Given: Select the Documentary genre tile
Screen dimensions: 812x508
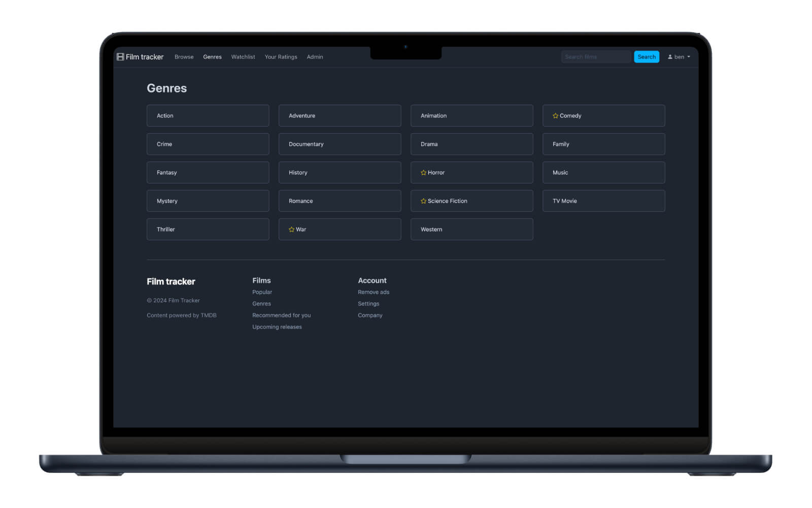Looking at the screenshot, I should pyautogui.click(x=340, y=144).
